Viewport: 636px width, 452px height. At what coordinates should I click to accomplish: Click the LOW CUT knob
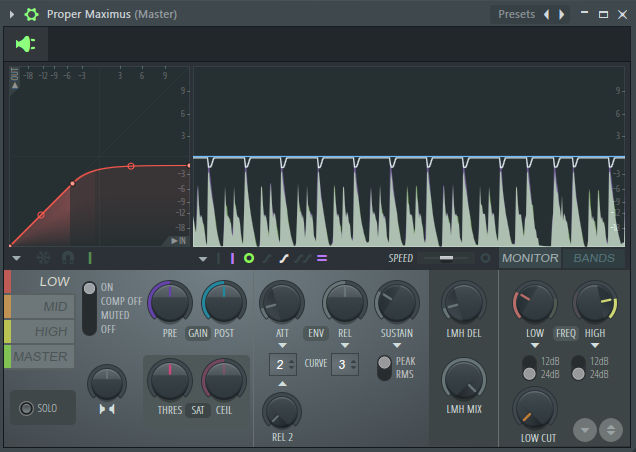tap(535, 409)
